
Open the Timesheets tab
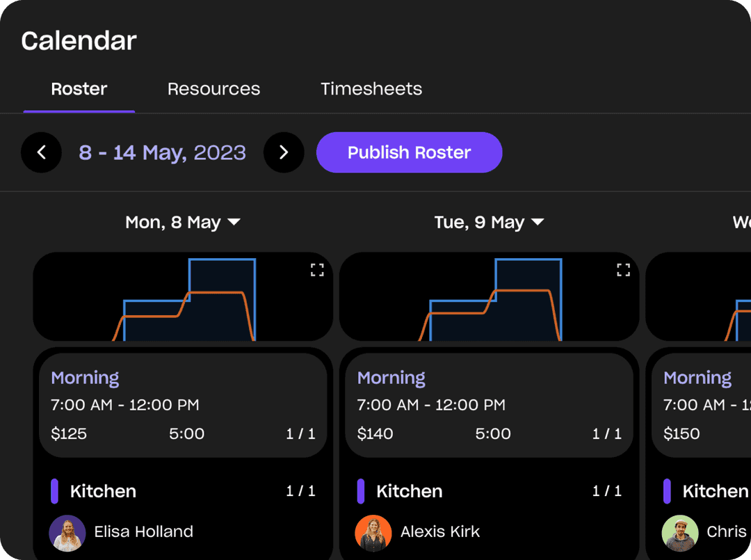(x=371, y=88)
